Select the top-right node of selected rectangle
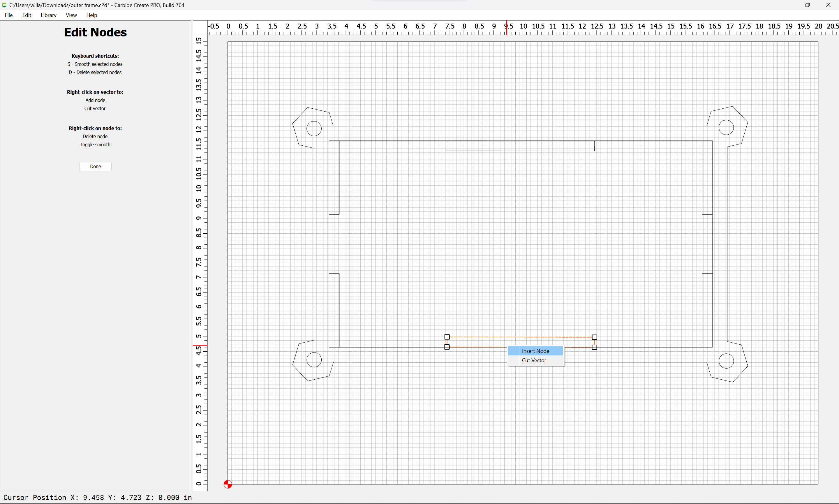The width and height of the screenshot is (839, 504). tap(595, 337)
